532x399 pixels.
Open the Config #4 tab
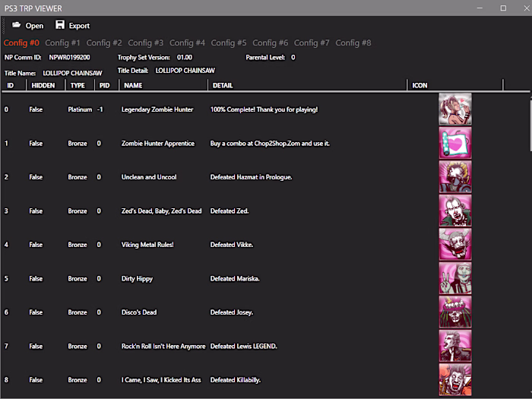tap(187, 43)
